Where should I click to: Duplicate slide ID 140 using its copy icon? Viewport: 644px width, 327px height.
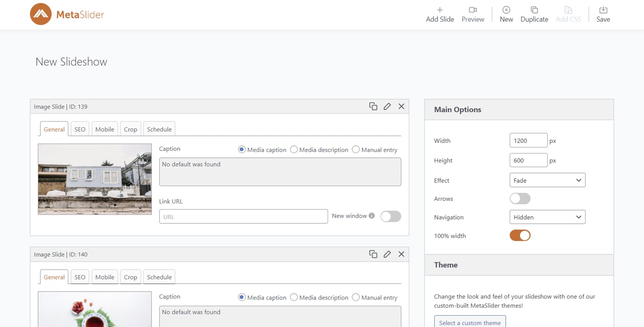pos(373,254)
